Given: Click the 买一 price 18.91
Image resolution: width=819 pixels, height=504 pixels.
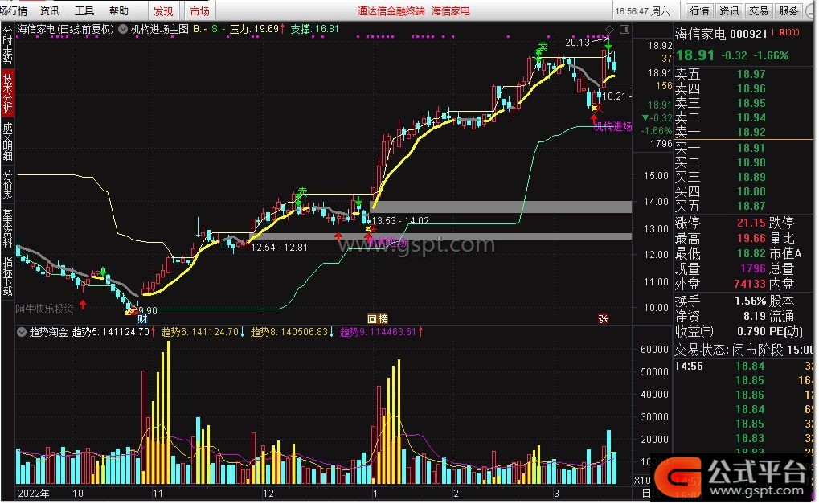Looking at the screenshot, I should point(751,149).
